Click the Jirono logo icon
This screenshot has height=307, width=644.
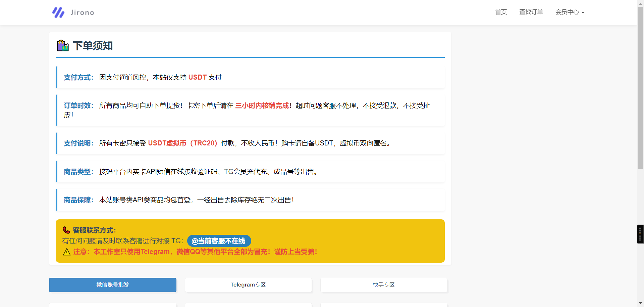point(58,12)
